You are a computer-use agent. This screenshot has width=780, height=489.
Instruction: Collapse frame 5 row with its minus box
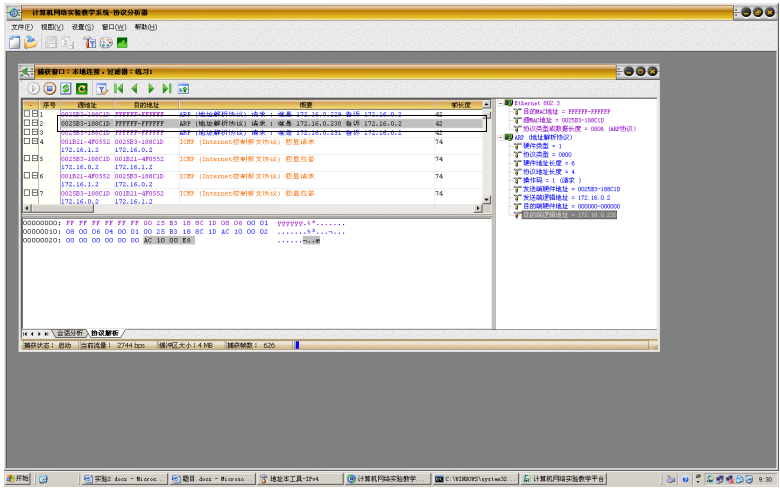(35, 158)
